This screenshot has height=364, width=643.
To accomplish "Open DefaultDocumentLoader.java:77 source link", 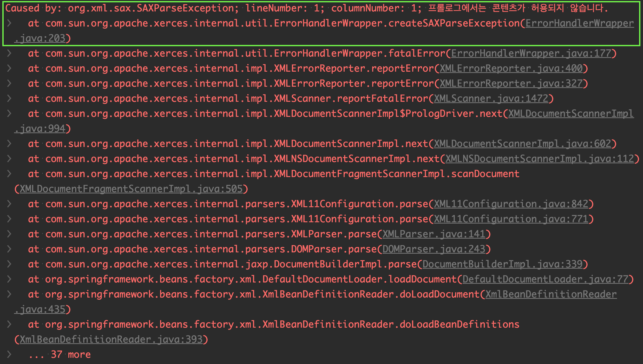I will click(x=545, y=279).
